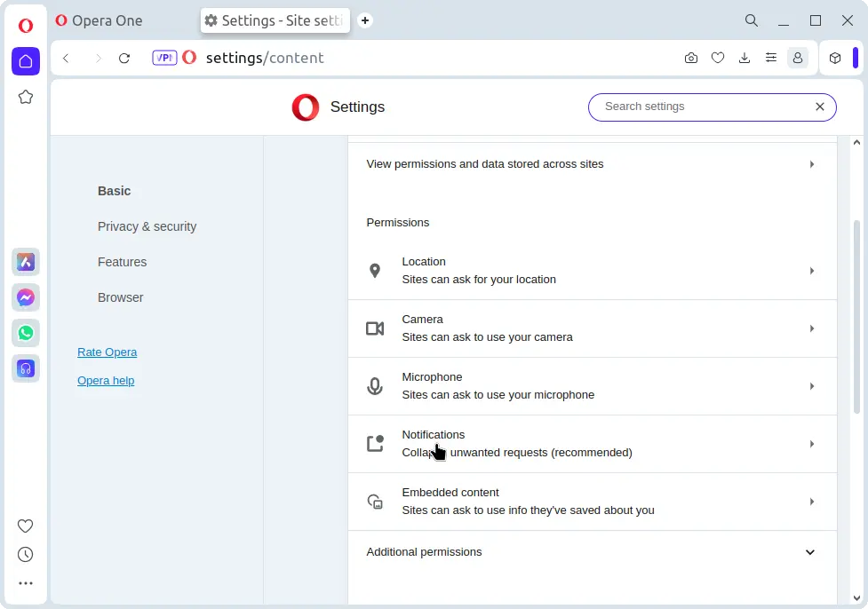The height and width of the screenshot is (609, 868).
Task: Click the Settings page title logo
Action: pos(306,107)
